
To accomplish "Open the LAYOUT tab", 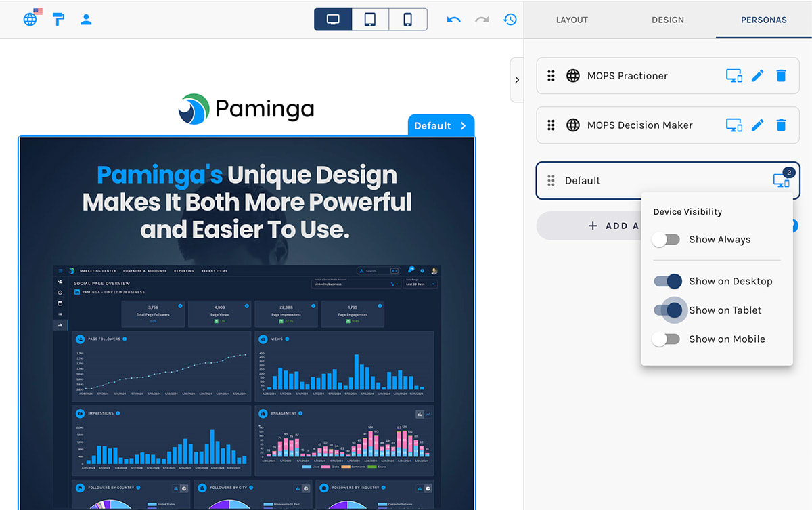I will (572, 20).
